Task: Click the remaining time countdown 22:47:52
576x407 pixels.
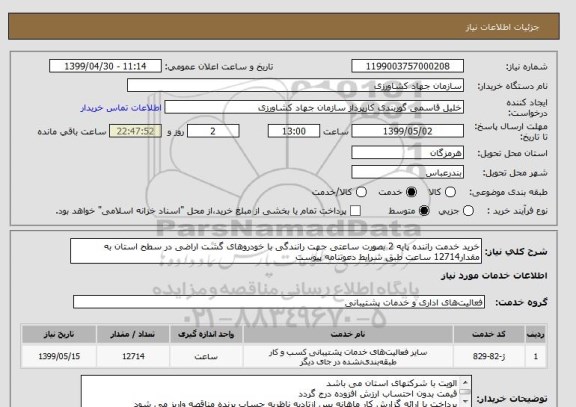Action: pyautogui.click(x=135, y=131)
